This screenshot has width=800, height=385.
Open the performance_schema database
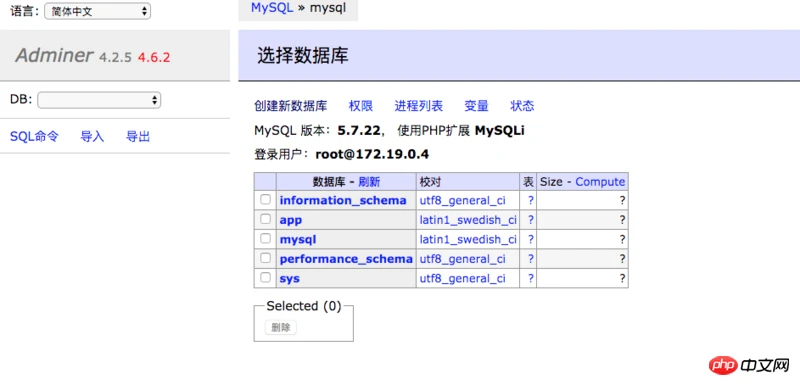[x=346, y=259]
